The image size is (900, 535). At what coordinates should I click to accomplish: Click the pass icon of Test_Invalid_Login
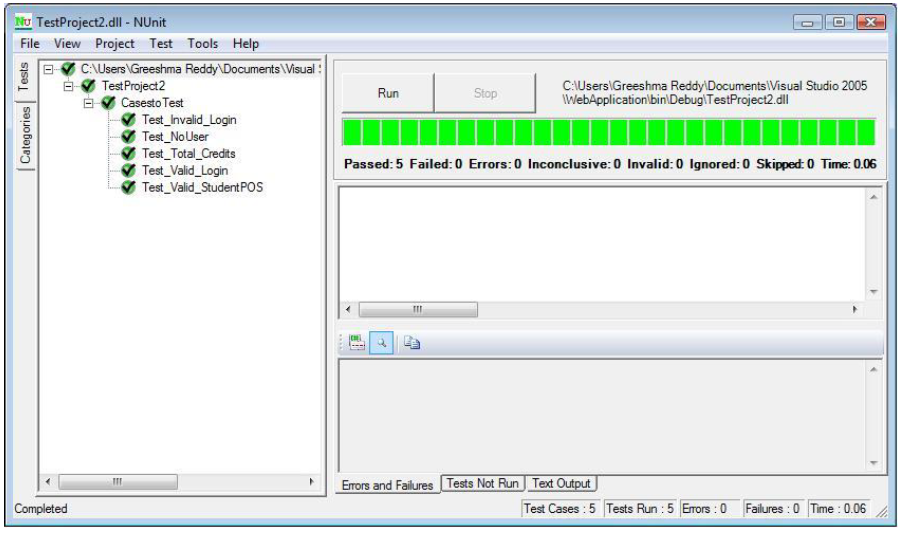click(x=129, y=120)
